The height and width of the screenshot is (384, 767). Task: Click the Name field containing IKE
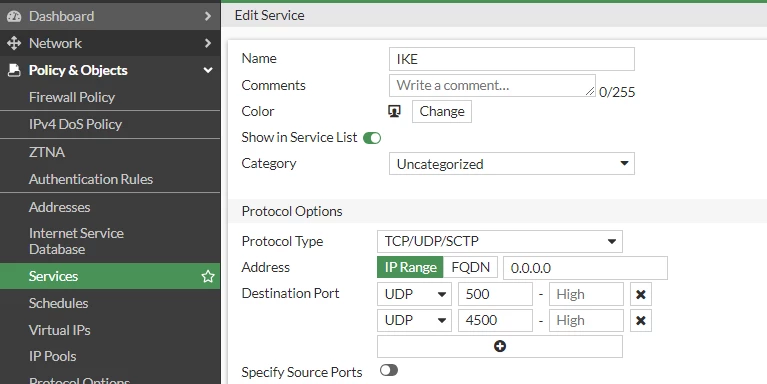512,59
